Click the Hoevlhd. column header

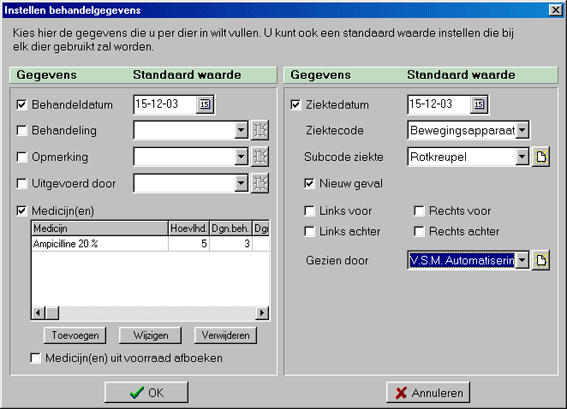coord(189,229)
